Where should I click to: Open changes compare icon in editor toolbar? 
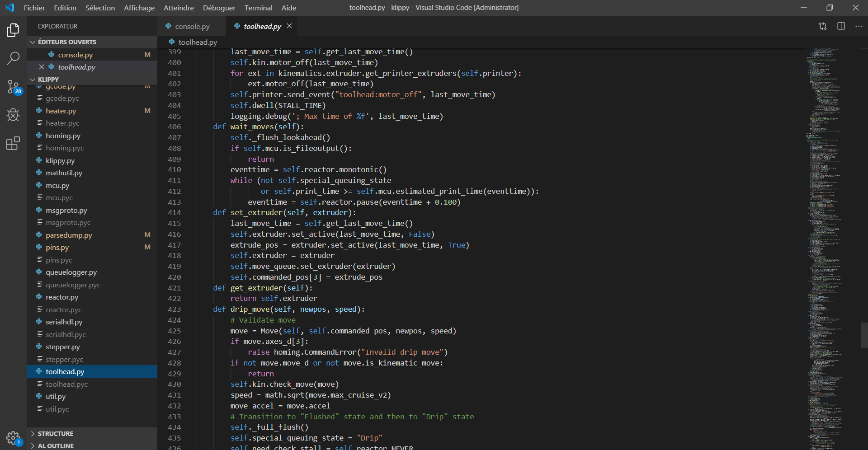tap(823, 26)
